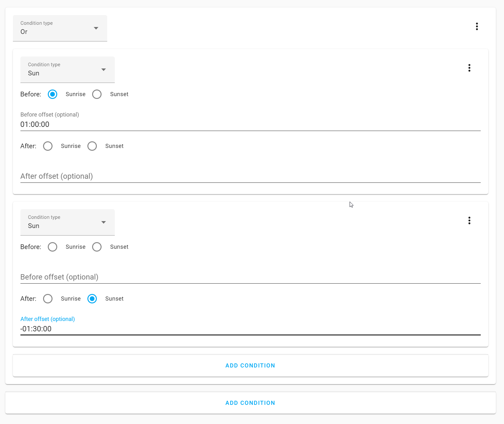Select After Sunrise in the second Sun condition
The height and width of the screenshot is (424, 504).
(x=48, y=299)
